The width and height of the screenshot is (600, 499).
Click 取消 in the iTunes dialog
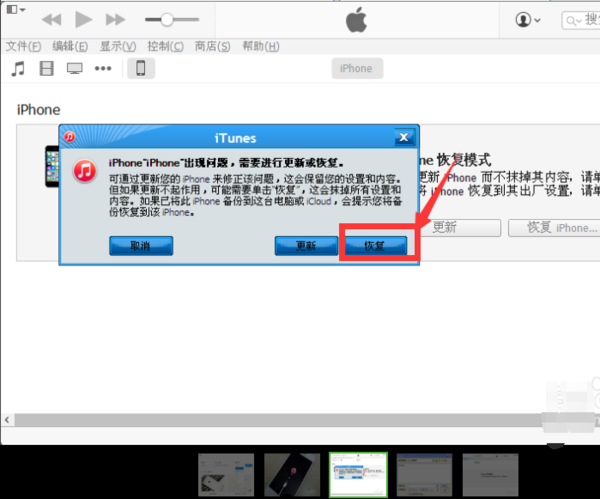point(141,246)
